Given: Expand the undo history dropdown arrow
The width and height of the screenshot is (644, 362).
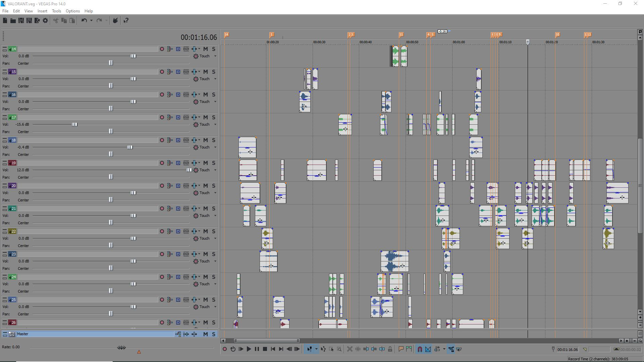Looking at the screenshot, I should point(91,21).
